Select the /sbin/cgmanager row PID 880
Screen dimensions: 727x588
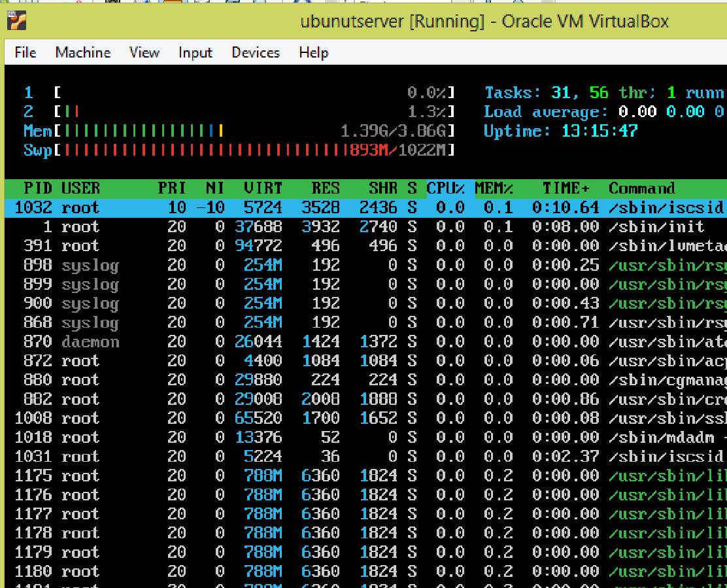pyautogui.click(x=366, y=380)
